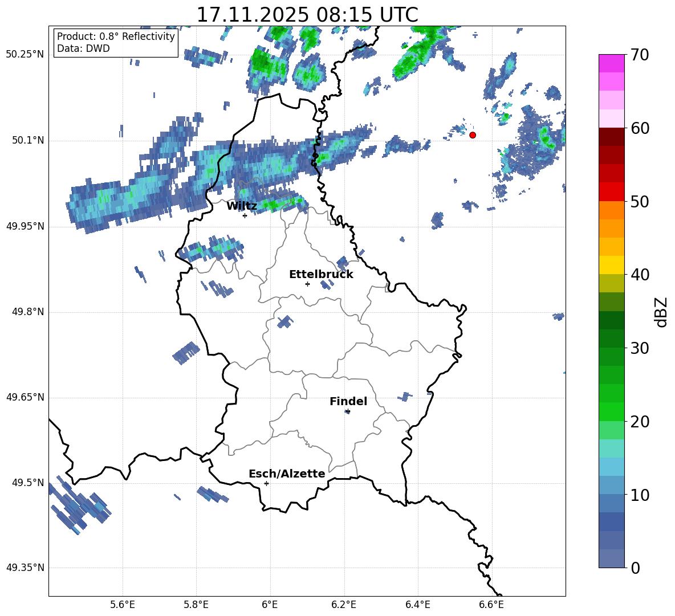Click the cross marker below Wiltz
The height and width of the screenshot is (616, 675).
[x=245, y=215]
